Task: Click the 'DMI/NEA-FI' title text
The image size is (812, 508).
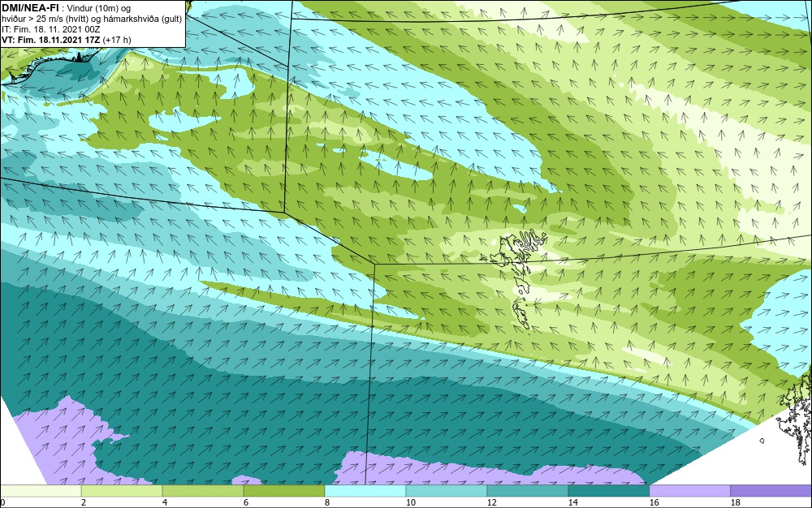Action: tap(30, 8)
